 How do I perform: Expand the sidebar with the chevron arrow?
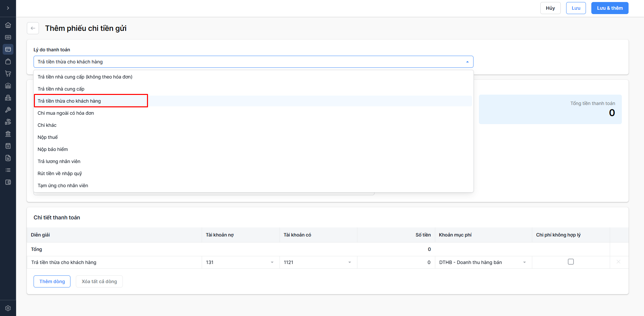tap(8, 8)
